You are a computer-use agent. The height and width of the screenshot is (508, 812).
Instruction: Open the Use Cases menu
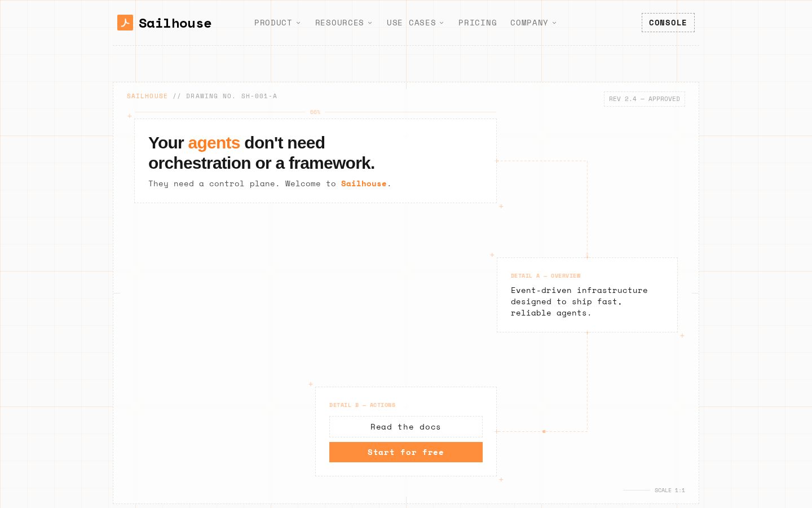[415, 23]
